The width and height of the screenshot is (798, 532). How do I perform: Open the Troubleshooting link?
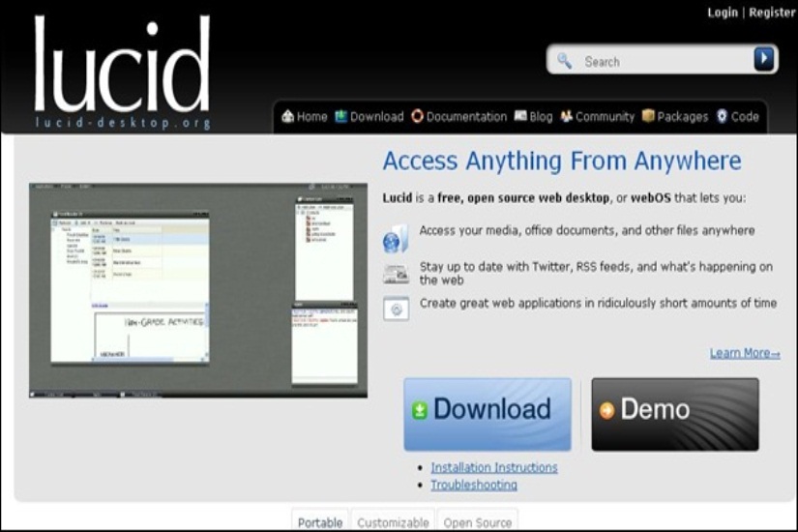point(474,485)
